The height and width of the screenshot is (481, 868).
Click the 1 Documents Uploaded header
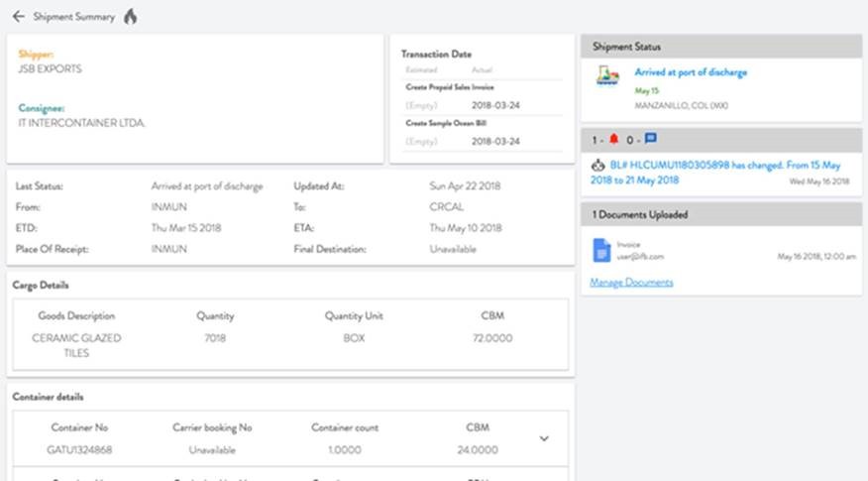coord(640,214)
